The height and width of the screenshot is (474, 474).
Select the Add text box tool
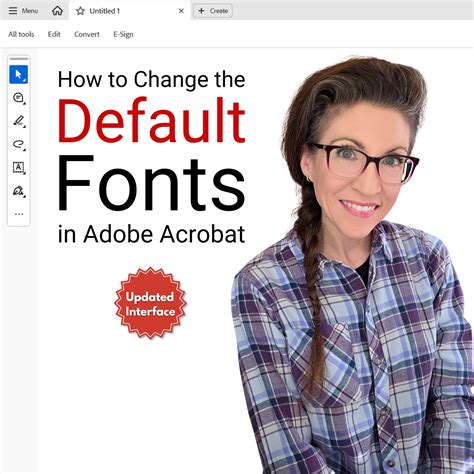coord(19,168)
